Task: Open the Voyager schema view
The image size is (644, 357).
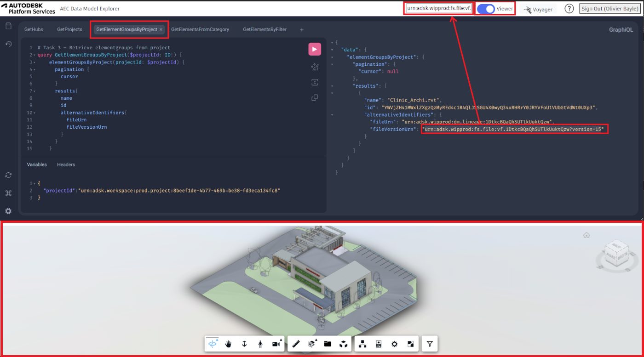Action: point(538,9)
